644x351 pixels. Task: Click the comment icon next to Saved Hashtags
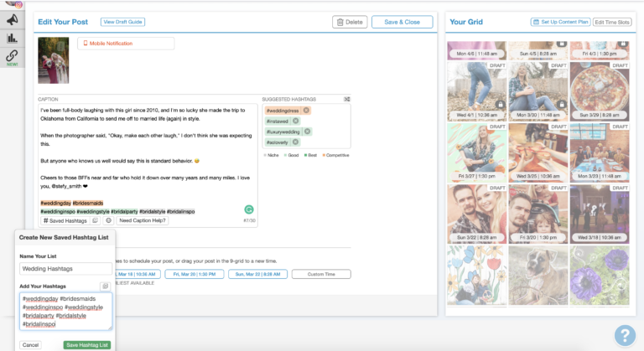pyautogui.click(x=96, y=220)
